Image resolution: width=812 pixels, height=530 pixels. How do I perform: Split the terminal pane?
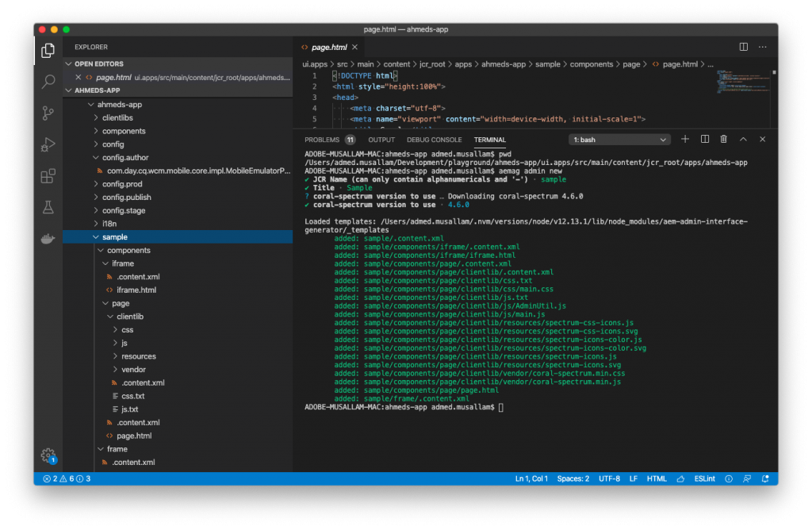point(704,138)
